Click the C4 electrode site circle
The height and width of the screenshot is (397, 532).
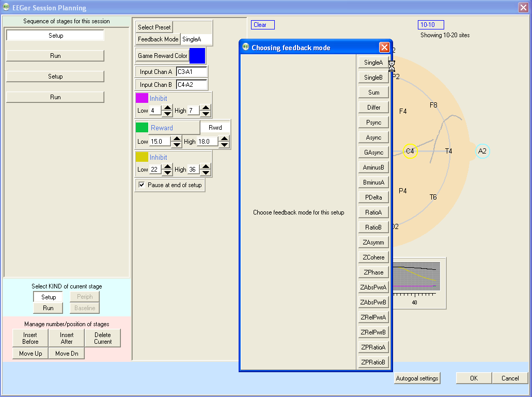click(410, 151)
